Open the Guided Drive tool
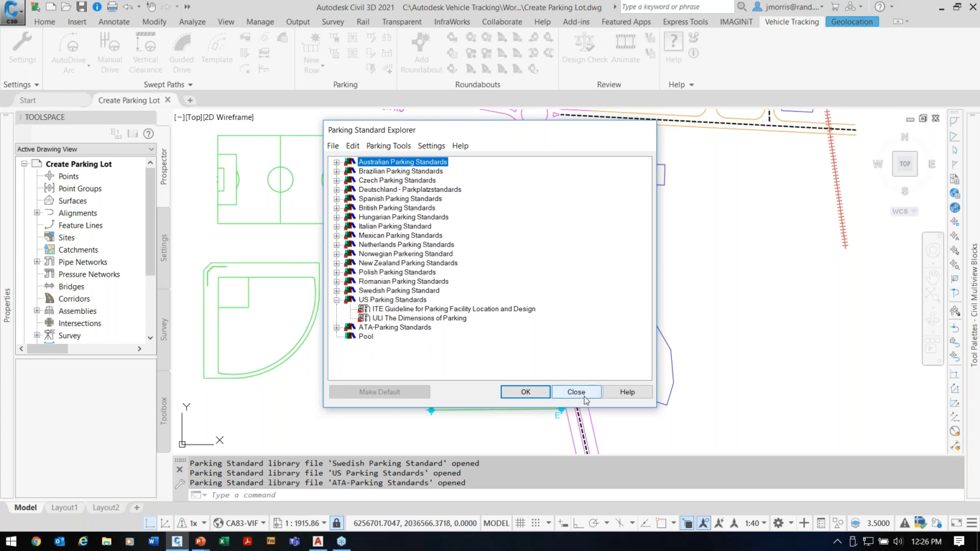 (181, 54)
